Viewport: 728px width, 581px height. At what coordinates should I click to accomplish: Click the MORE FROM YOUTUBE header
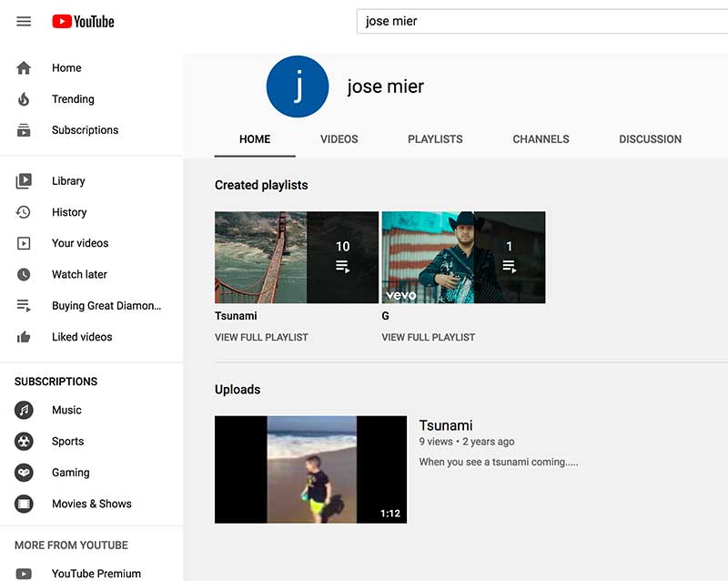coord(72,545)
